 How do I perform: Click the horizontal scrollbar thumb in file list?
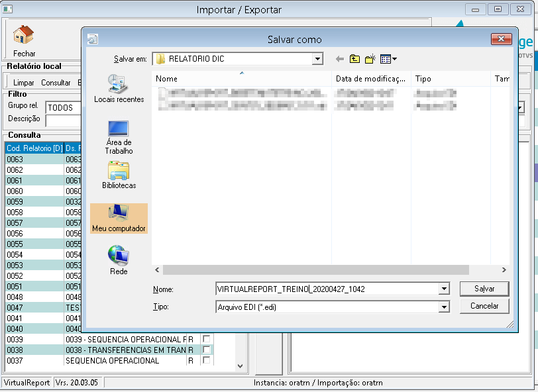pyautogui.click(x=315, y=270)
